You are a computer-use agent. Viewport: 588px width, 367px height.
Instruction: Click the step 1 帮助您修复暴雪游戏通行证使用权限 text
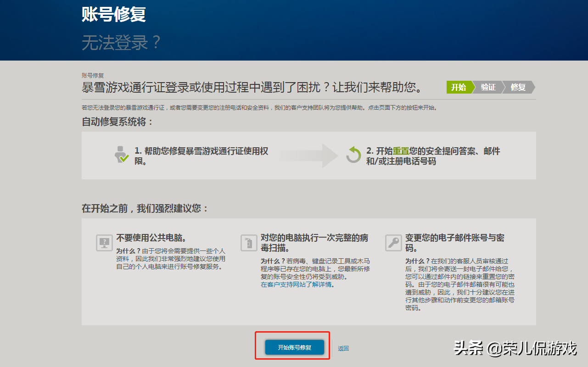[202, 156]
